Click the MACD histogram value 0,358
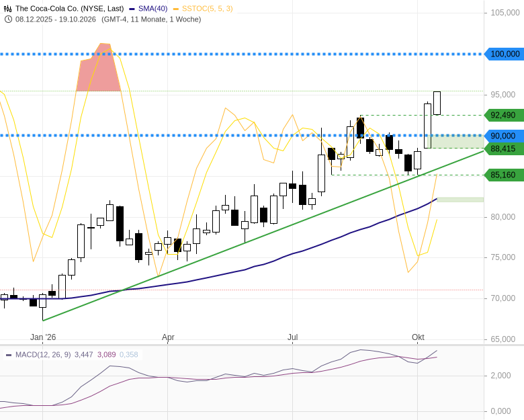524x420 pixels. click(x=129, y=354)
